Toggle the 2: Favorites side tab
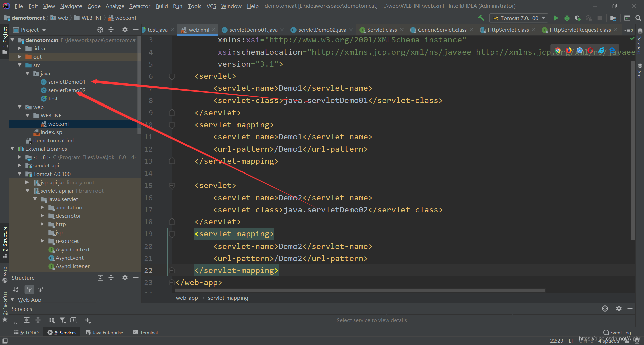Image resolution: width=644 pixels, height=345 pixels. (5, 306)
